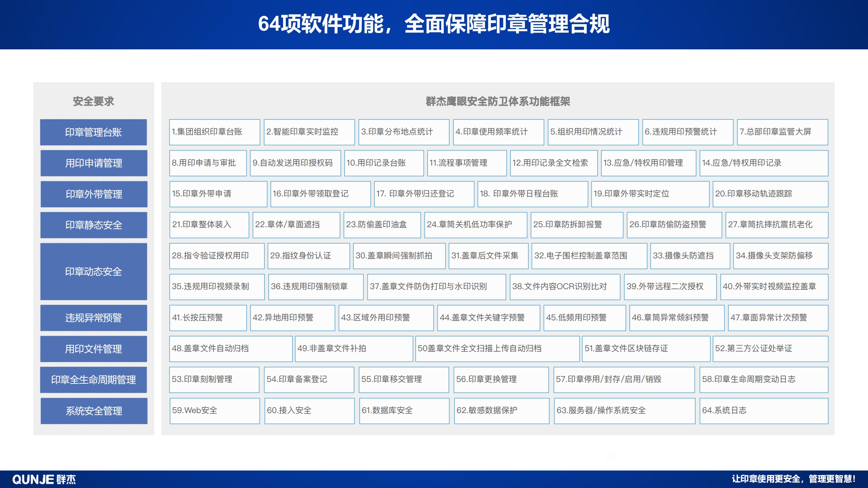Select cell 25.印章防拆卸报警

[x=577, y=225]
